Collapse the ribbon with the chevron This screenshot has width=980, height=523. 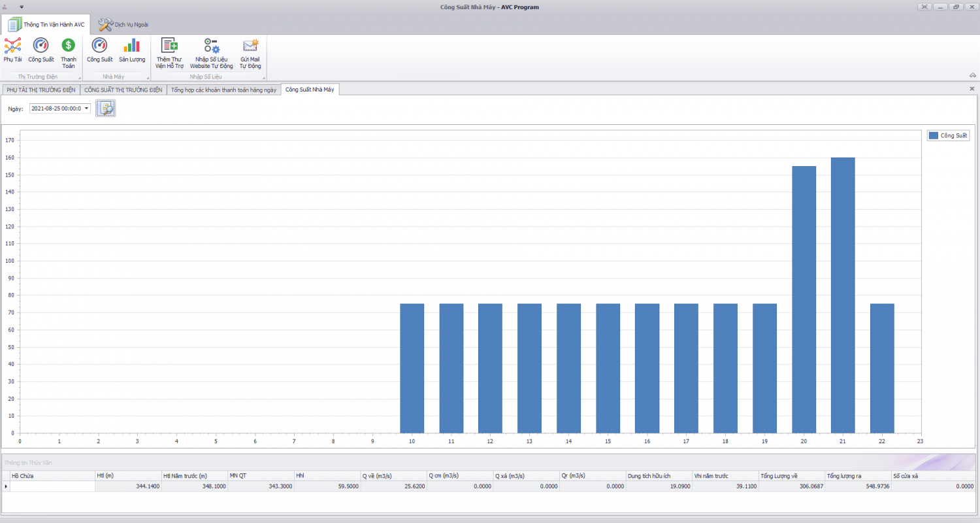point(972,75)
